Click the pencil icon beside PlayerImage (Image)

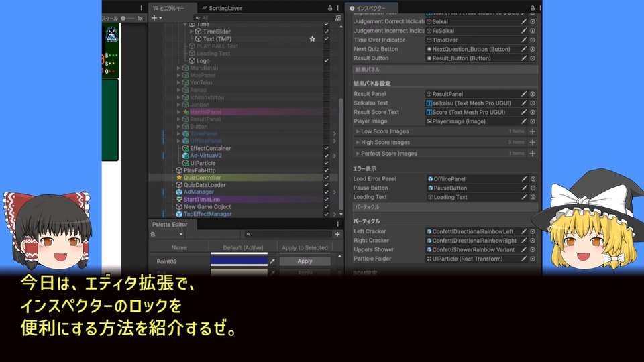tap(524, 121)
